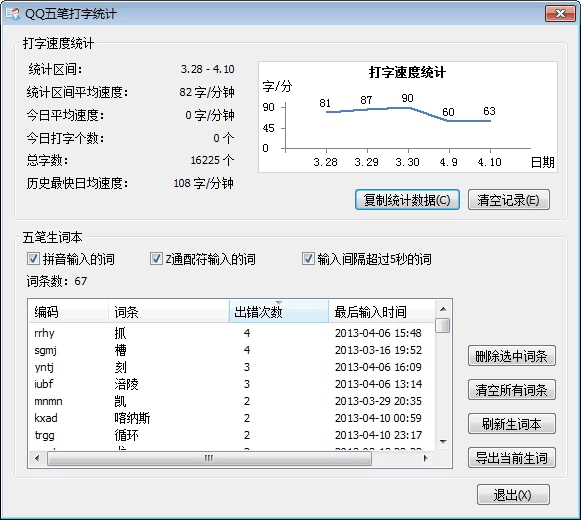Click the time 2013-04-06 15:48
The image size is (581, 520).
(x=378, y=333)
